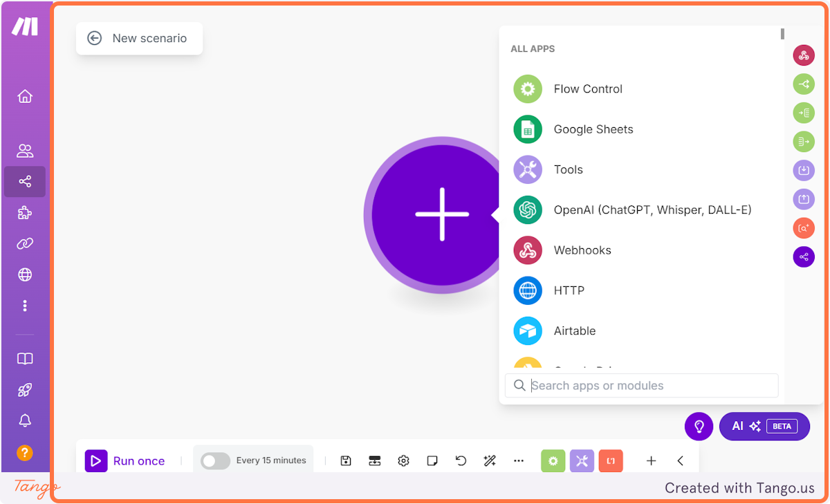Add favorite with toolbar plus icon

pos(651,460)
